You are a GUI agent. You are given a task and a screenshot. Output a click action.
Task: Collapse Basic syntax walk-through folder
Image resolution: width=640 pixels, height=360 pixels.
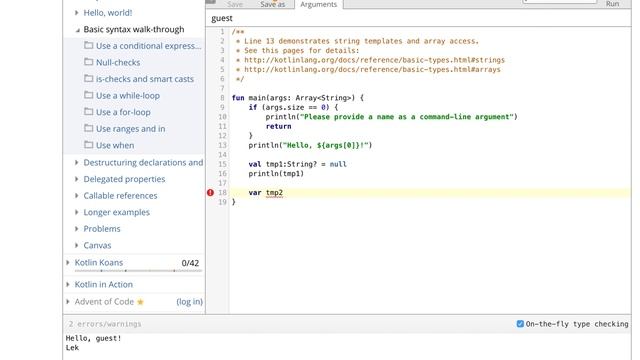tap(77, 30)
